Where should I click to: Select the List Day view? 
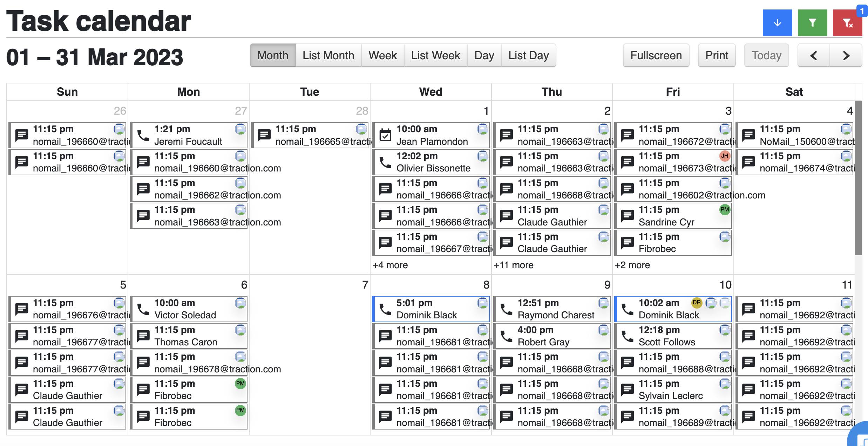tap(528, 55)
